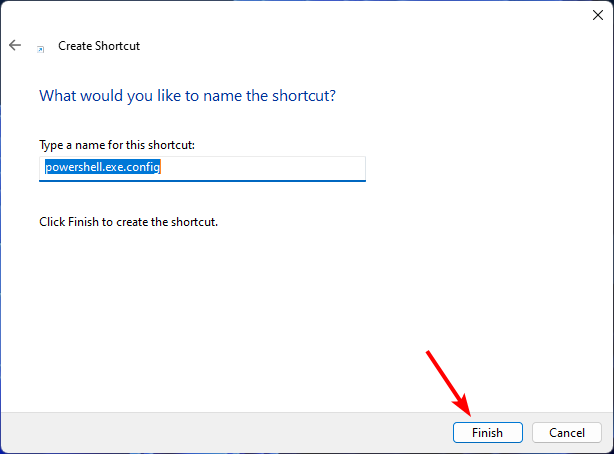Click the 'Click Finish to create the shortcut' text

[128, 222]
